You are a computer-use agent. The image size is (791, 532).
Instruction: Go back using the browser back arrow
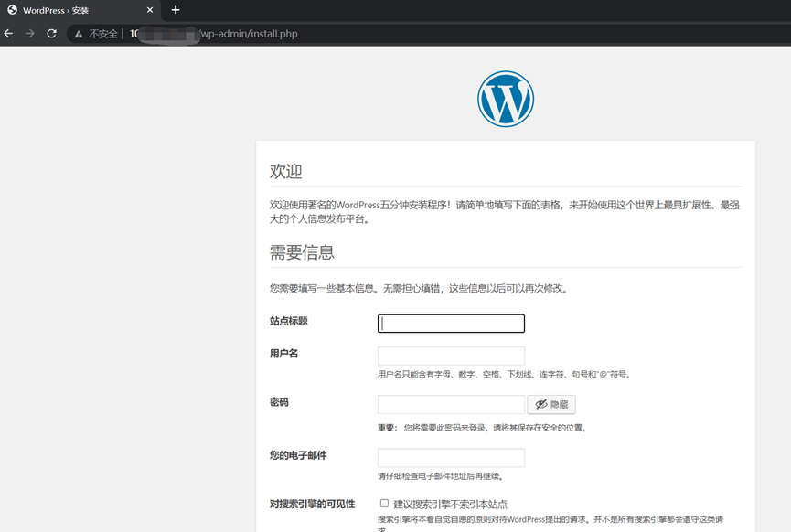[x=8, y=34]
